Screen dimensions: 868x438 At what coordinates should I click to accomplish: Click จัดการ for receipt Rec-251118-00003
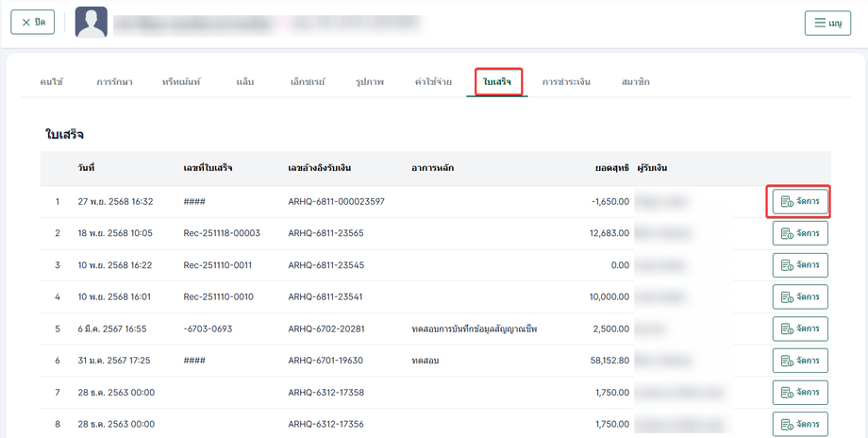click(x=800, y=234)
